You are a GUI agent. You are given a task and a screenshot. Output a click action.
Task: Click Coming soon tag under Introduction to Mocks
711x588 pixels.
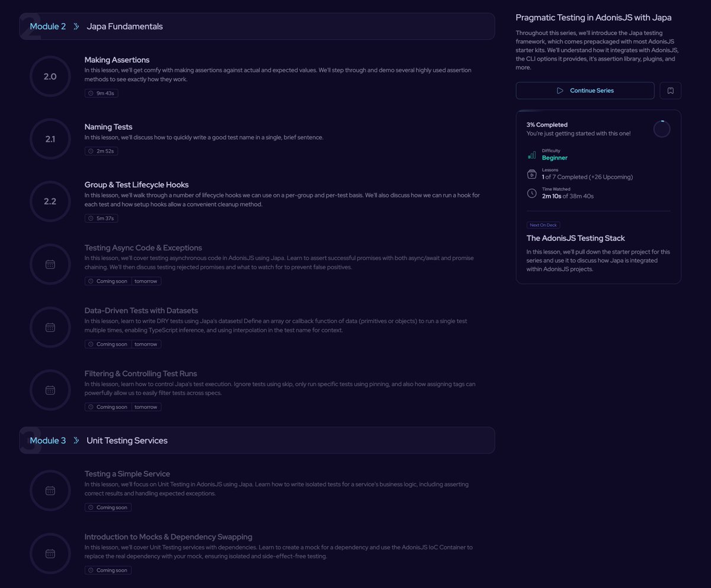point(108,570)
